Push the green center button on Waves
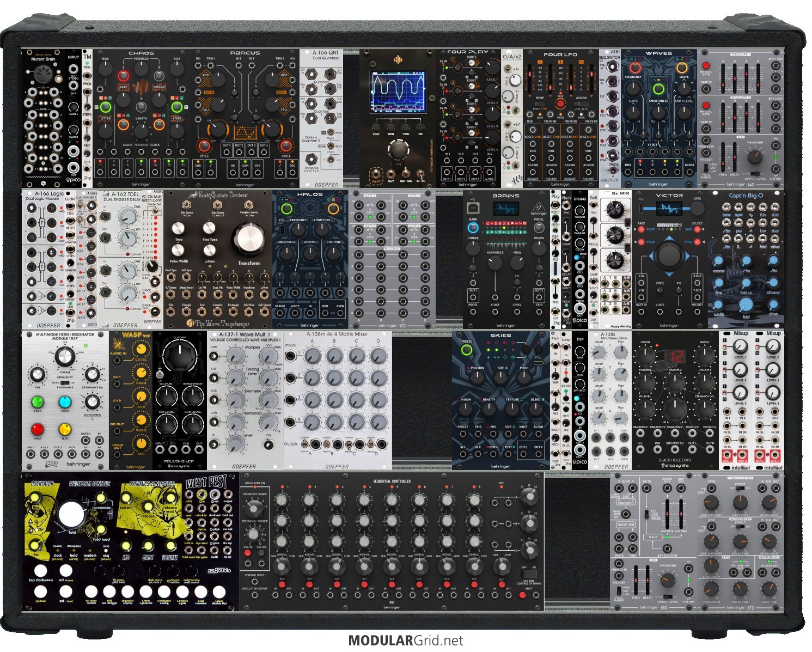 coord(658,90)
